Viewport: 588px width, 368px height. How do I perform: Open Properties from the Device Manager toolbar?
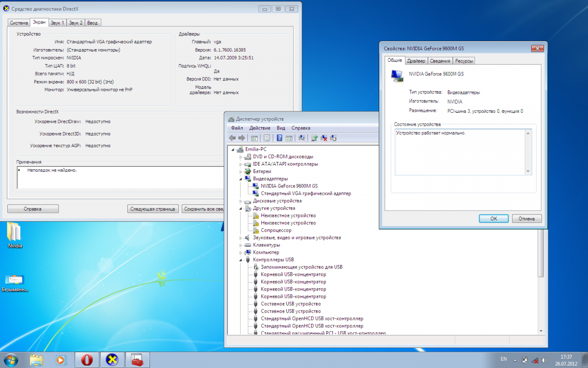(267, 138)
